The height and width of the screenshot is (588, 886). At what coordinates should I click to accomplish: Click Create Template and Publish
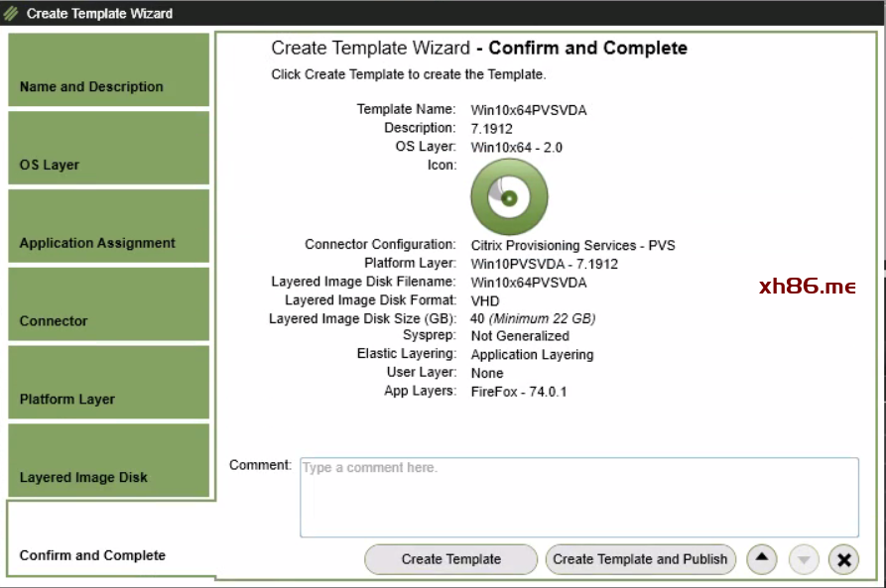tap(640, 559)
